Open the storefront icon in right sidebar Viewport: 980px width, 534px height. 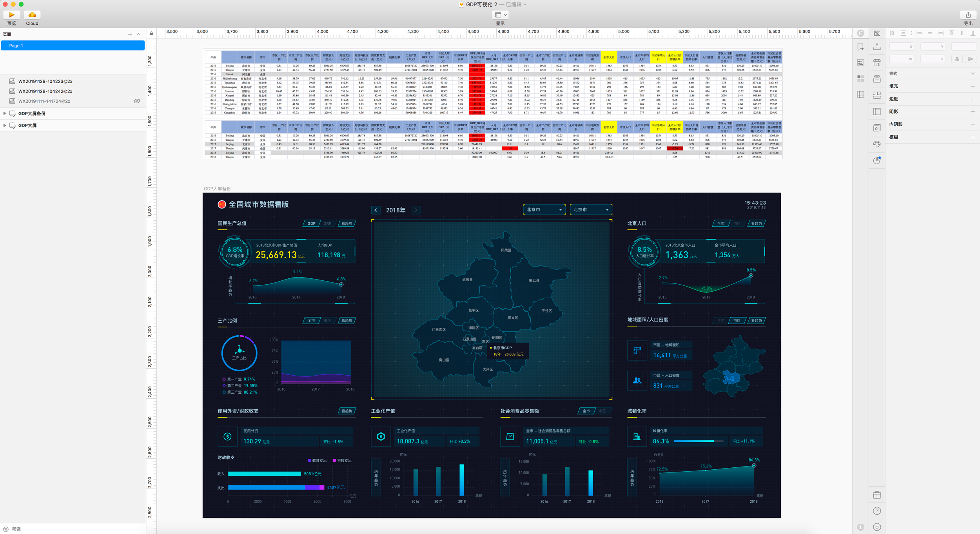click(x=877, y=63)
